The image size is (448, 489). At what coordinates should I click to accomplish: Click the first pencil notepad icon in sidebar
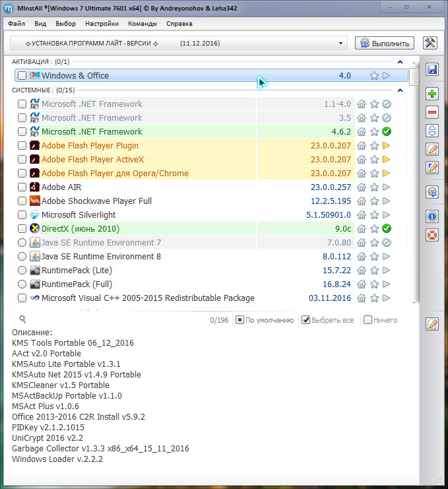[432, 149]
